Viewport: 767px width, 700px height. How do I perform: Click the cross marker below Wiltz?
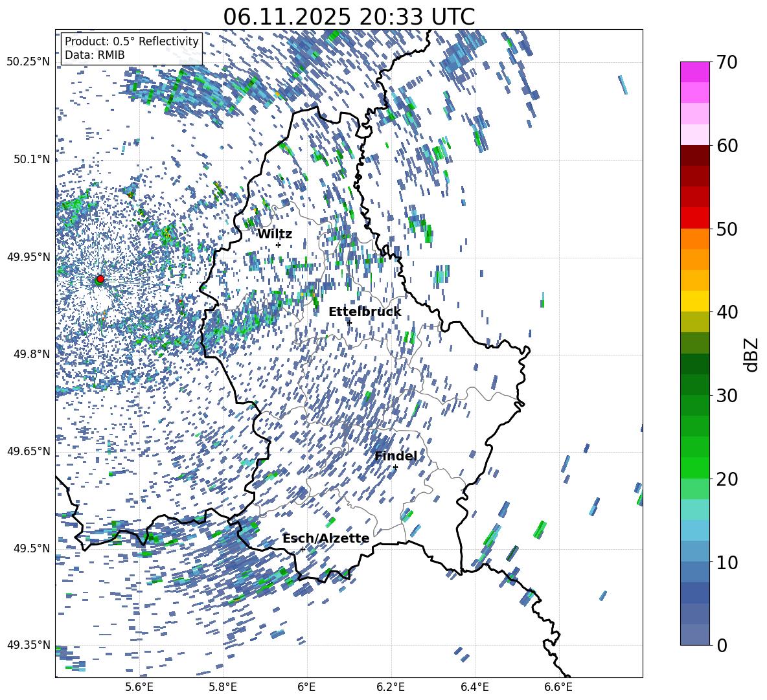pos(278,245)
